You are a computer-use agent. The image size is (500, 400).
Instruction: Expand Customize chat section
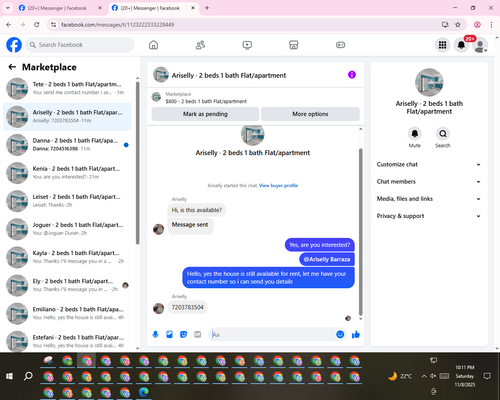(429, 164)
